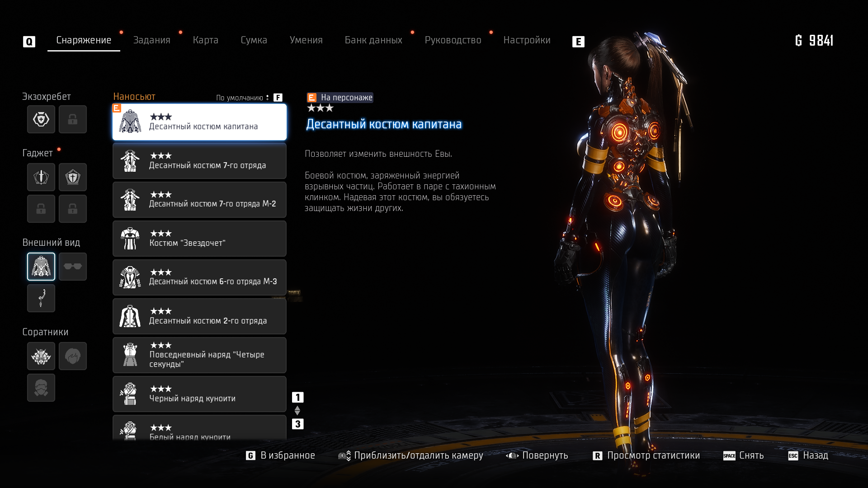Click the lower-left locked Gadget slot
This screenshot has width=868, height=488.
click(x=41, y=209)
